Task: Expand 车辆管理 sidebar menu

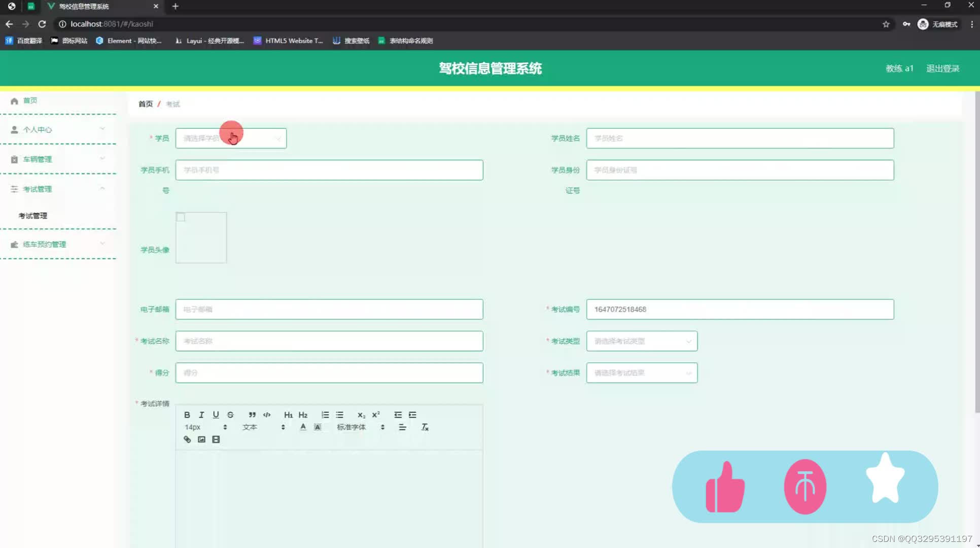Action: (x=58, y=159)
